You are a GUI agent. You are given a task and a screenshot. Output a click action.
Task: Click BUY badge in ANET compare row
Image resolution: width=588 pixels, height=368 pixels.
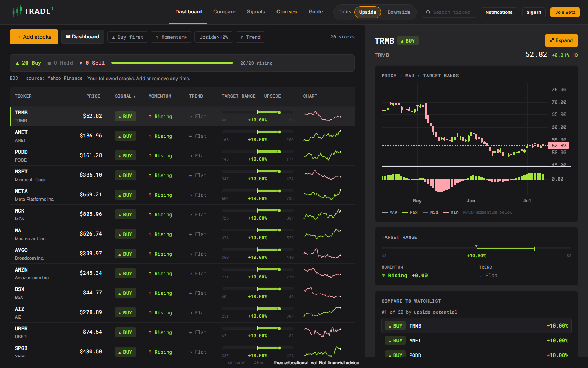click(x=395, y=341)
